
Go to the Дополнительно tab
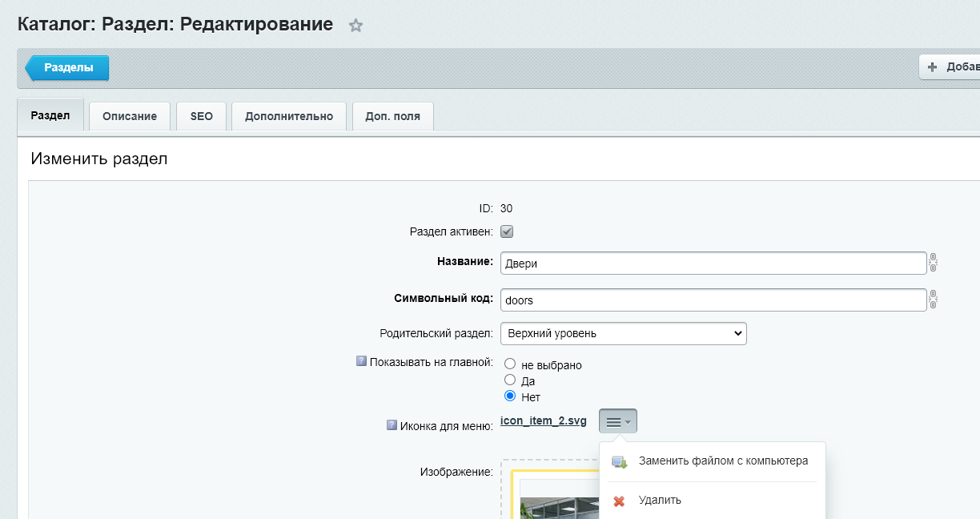[289, 116]
